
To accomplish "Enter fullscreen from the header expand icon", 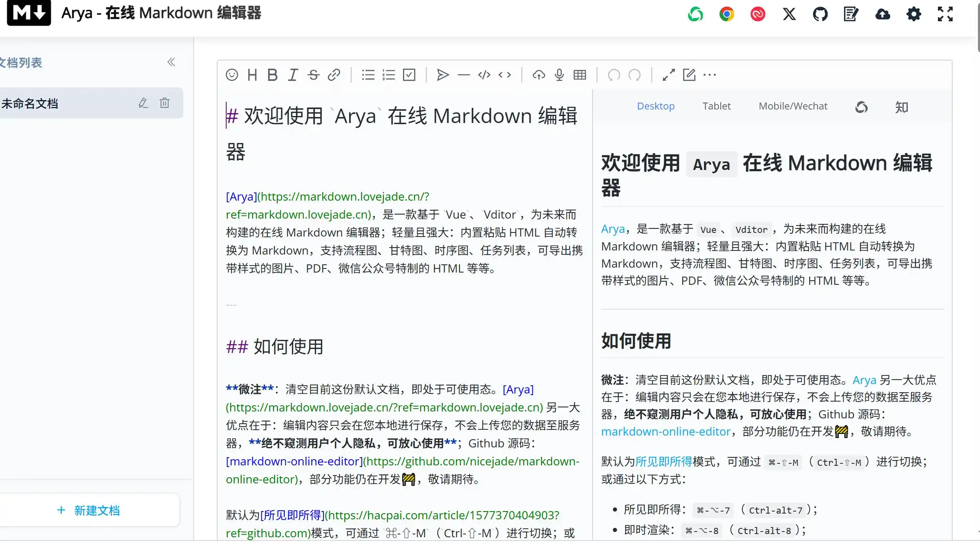I will (x=945, y=14).
